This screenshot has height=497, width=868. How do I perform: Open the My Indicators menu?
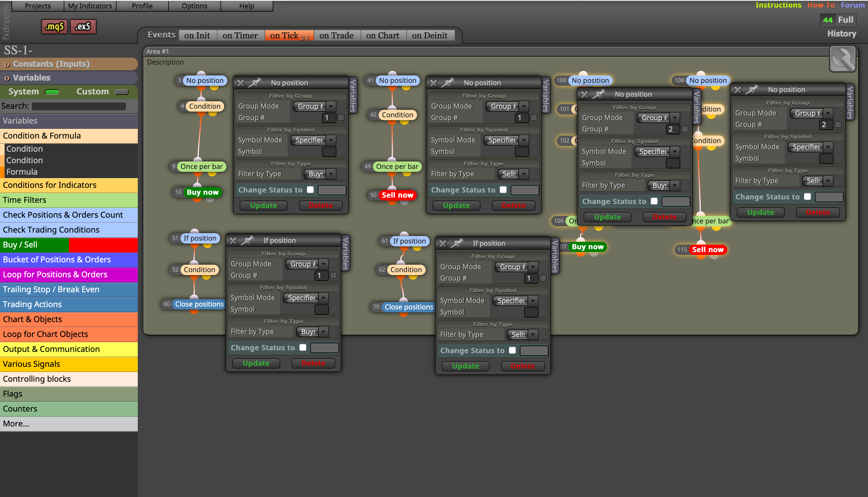coord(90,6)
